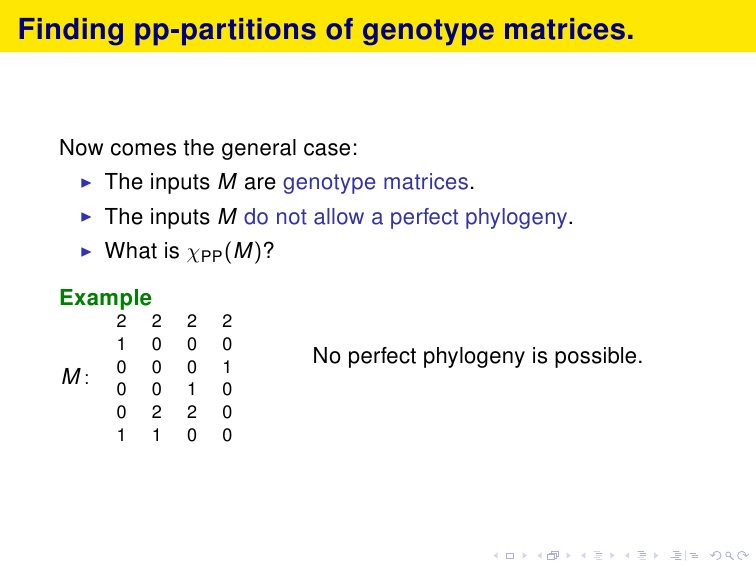Click the green 'Example' heading
This screenshot has height=567, width=756.
pyautogui.click(x=106, y=297)
